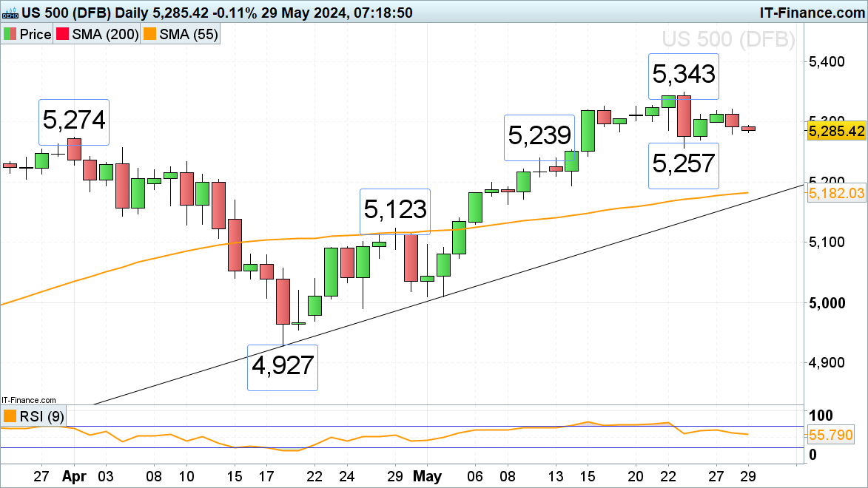Select the SMA (55) legend label
This screenshot has width=868, height=488.
[188, 34]
